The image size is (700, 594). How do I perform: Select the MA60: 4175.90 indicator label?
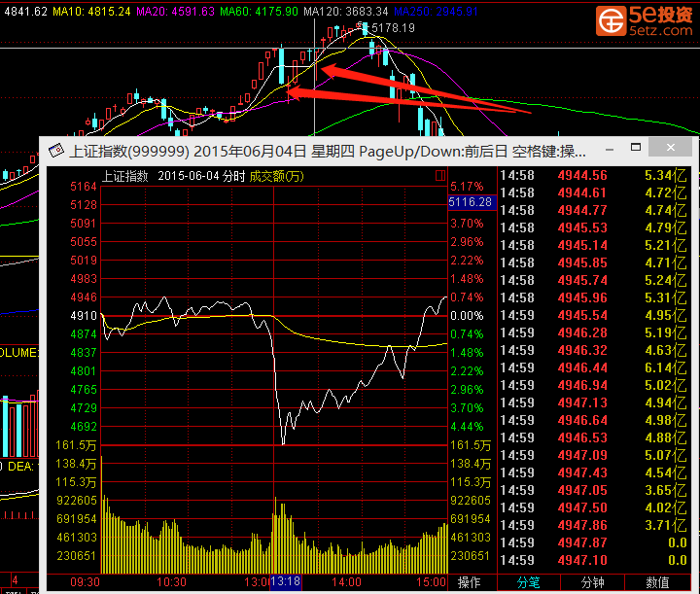click(259, 11)
